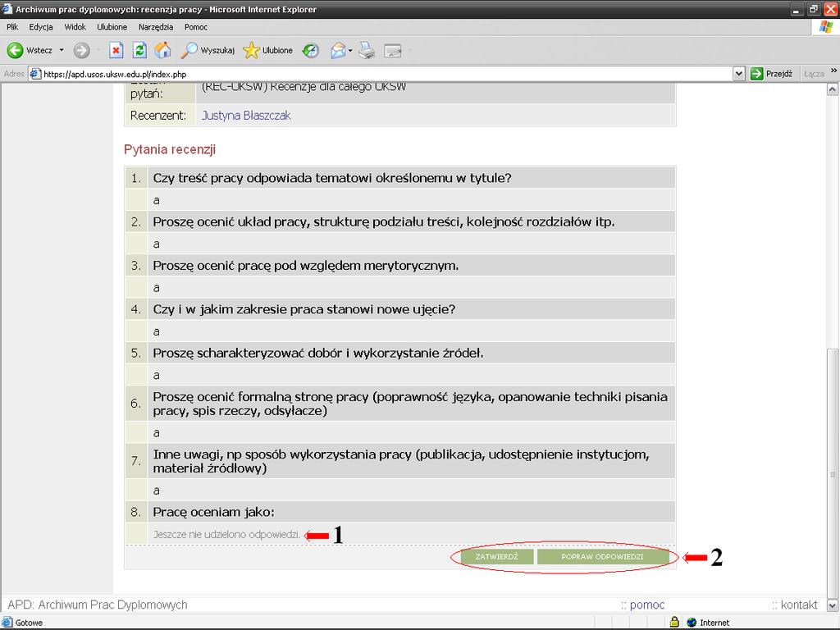
Task: Open the Plik menu
Action: 12,27
